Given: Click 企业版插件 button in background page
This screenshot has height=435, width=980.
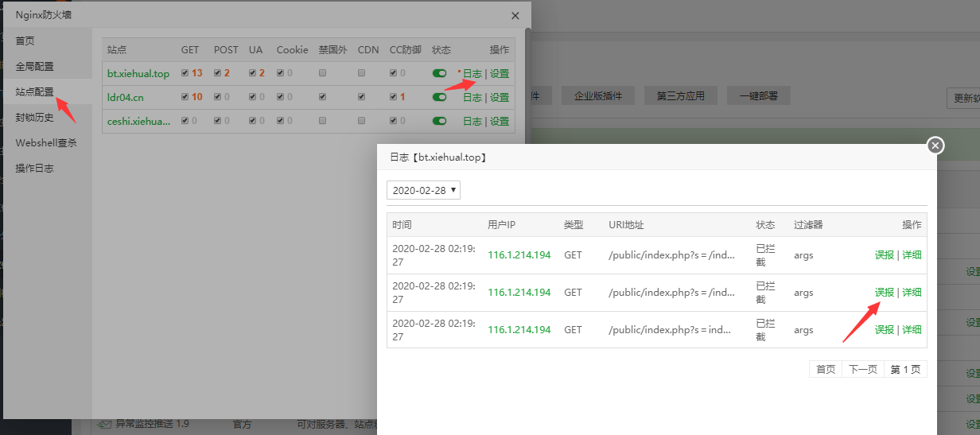Looking at the screenshot, I should point(598,95).
